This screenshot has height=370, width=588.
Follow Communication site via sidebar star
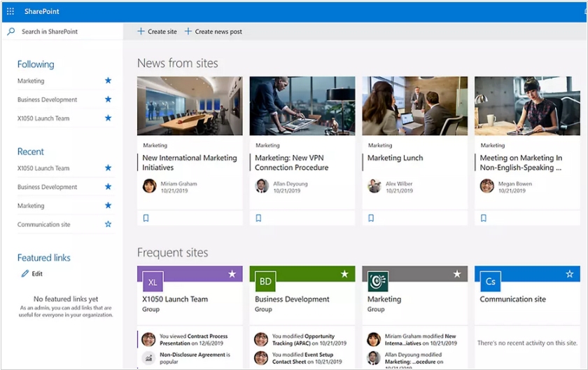[x=108, y=224]
